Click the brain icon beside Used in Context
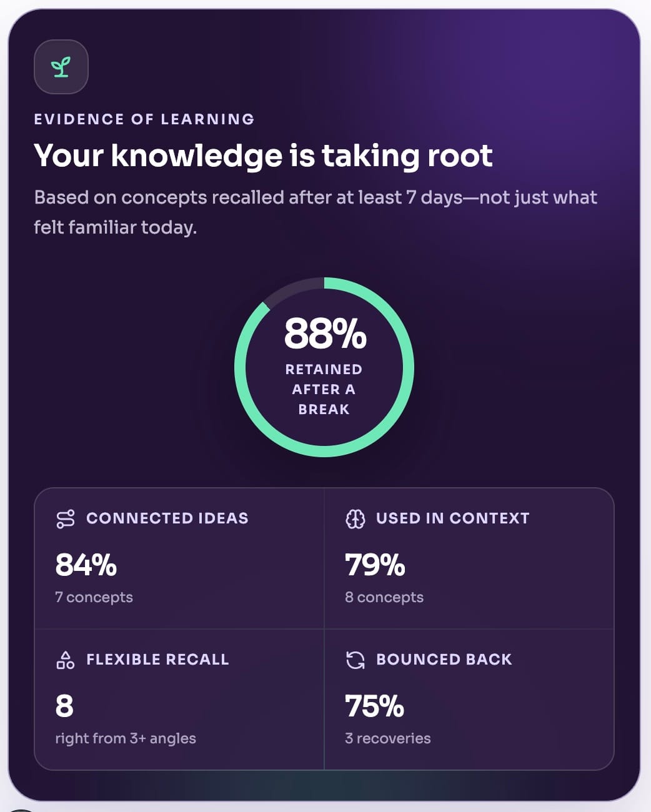 click(x=355, y=518)
